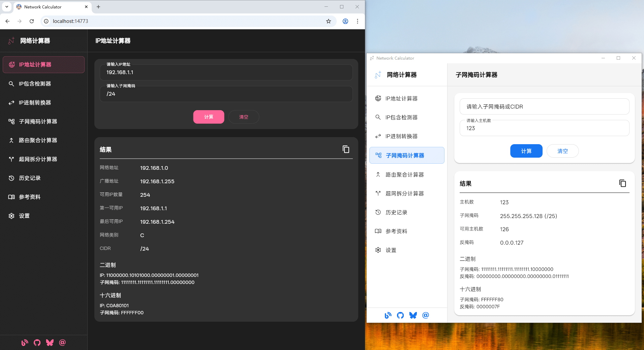The width and height of the screenshot is (644, 350).
Task: Select hex text 子网掩码: FFFFFF80
Action: (481, 299)
